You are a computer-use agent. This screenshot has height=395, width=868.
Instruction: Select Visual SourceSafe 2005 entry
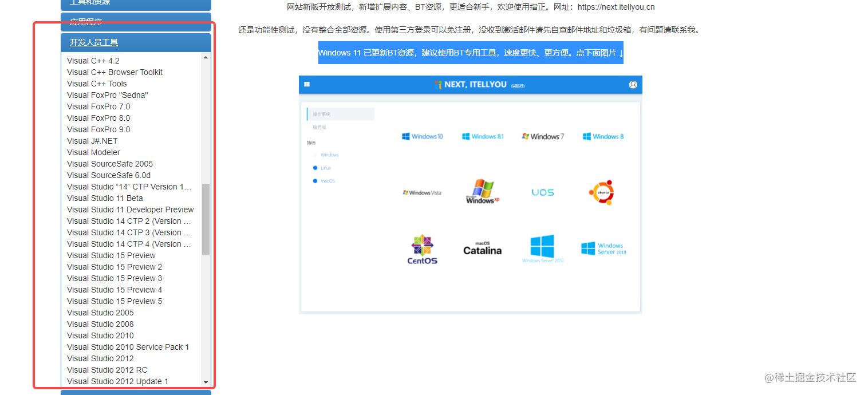click(x=110, y=164)
